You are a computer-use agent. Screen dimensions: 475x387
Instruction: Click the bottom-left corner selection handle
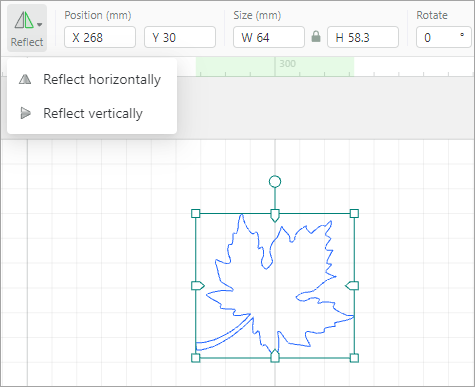[196, 358]
